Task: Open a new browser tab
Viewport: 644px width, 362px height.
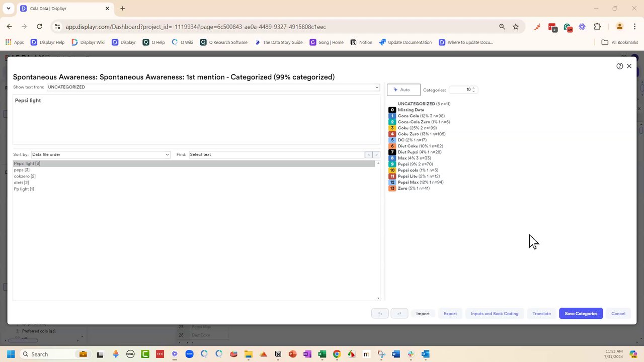Action: pos(122,9)
